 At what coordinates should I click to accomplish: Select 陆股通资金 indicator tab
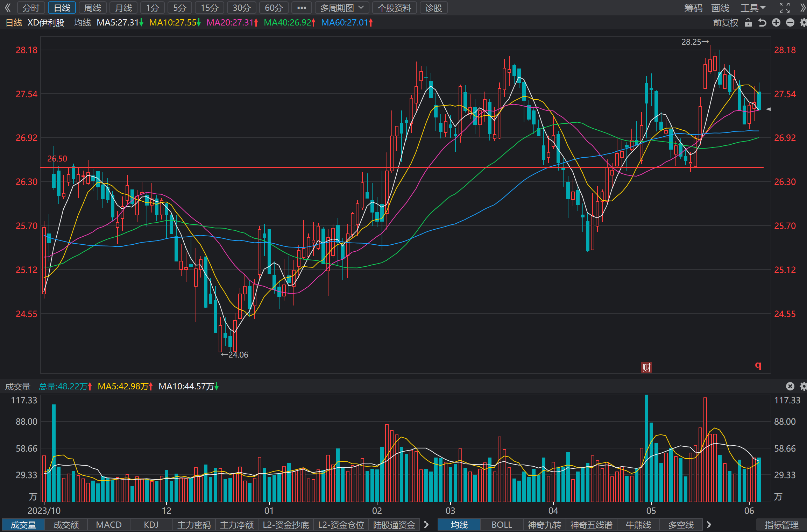(x=394, y=525)
